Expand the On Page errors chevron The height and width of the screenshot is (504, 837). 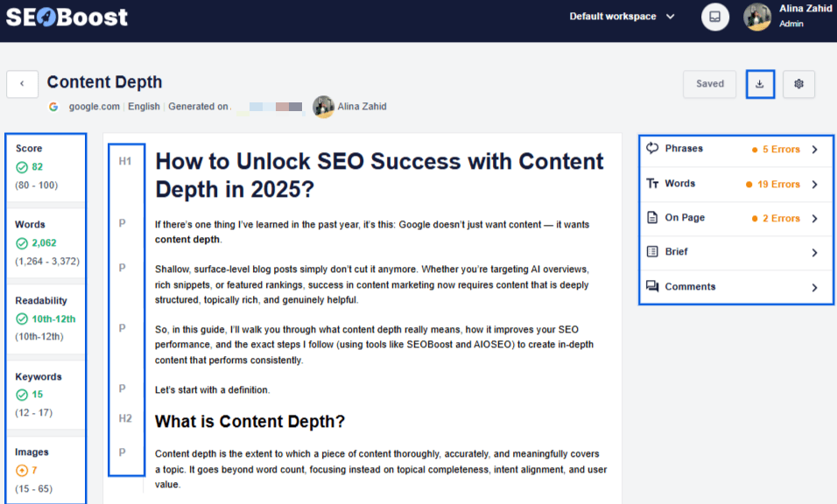815,219
